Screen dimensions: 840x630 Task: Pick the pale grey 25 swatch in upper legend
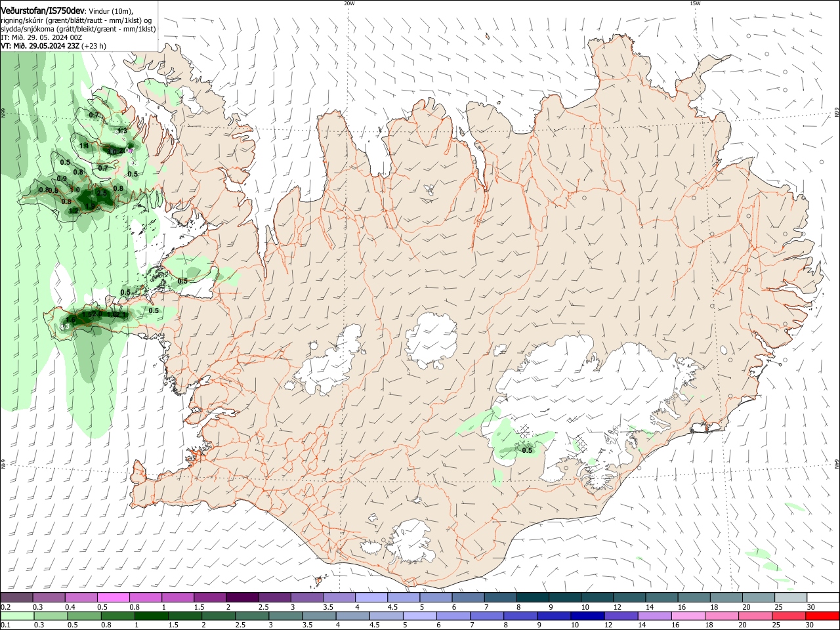[790, 597]
